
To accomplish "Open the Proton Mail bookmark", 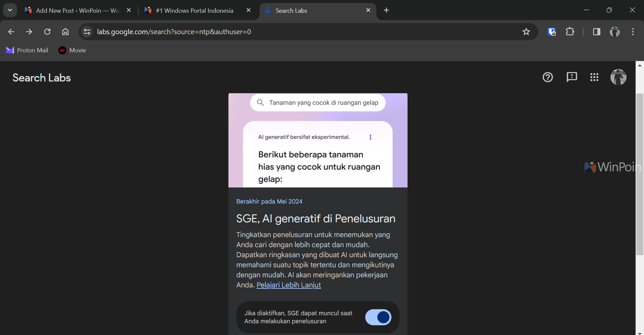I will (27, 50).
